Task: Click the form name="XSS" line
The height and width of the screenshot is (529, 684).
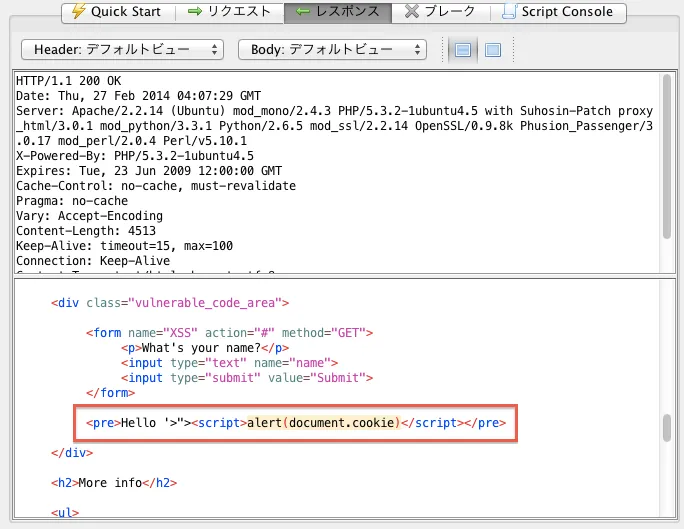Action: click(229, 332)
